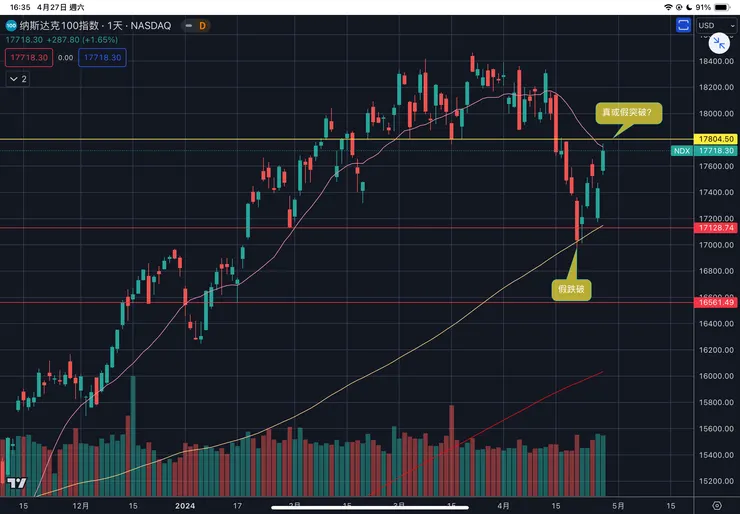This screenshot has height=514, width=740.
Task: Expand the collapsed indicators legend
Action: [18, 78]
